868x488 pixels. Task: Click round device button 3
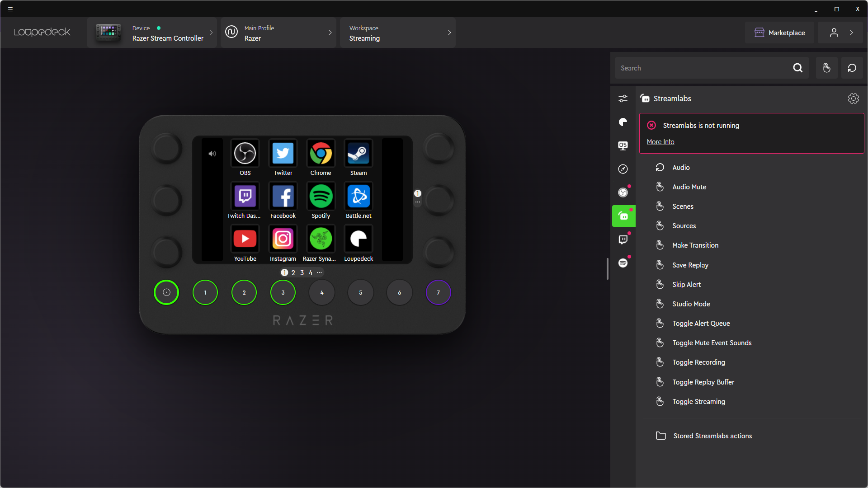pyautogui.click(x=283, y=292)
